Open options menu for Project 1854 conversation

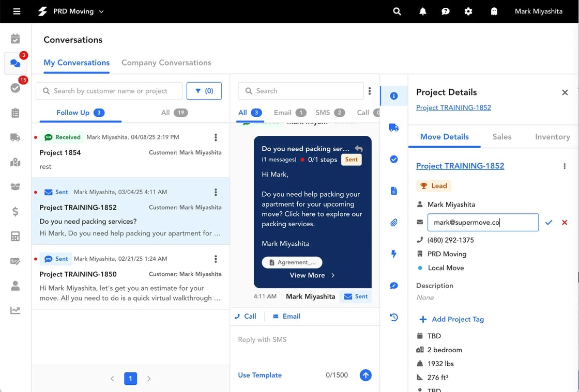pyautogui.click(x=216, y=137)
